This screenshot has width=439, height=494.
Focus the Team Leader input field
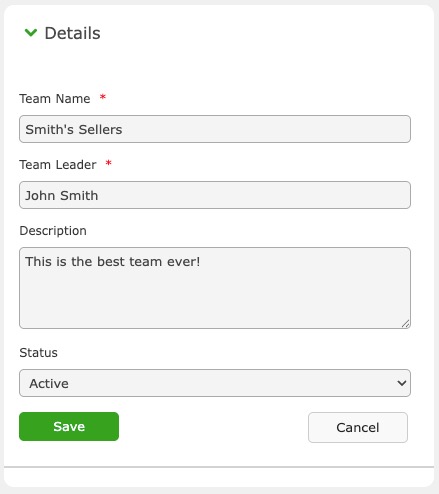215,195
